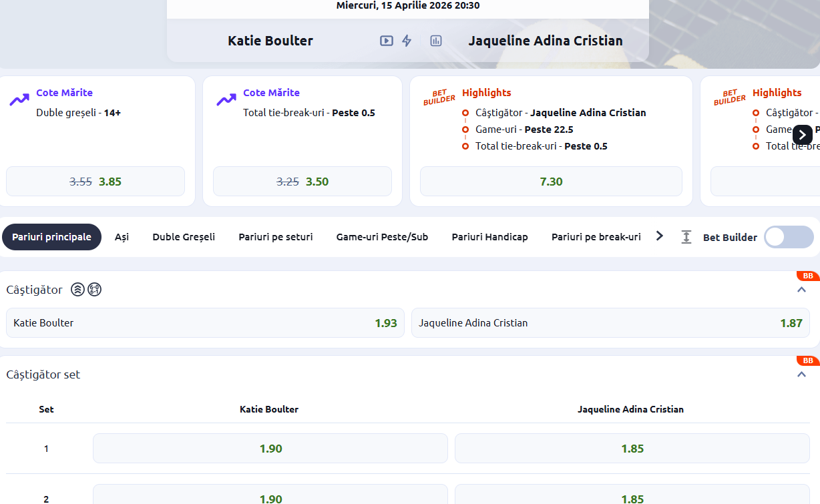The image size is (820, 504).
Task: Show next highlights card with carousel arrow
Action: click(802, 135)
